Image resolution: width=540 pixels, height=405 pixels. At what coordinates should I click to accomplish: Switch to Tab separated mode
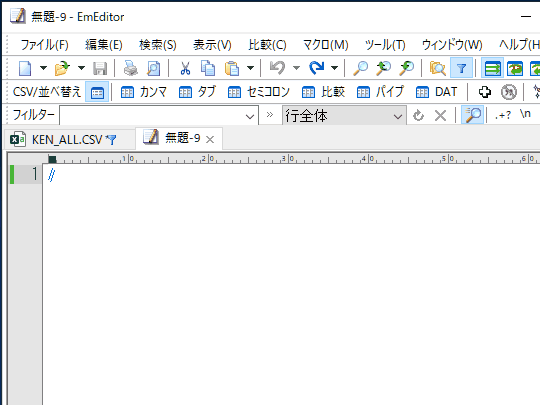[x=197, y=92]
